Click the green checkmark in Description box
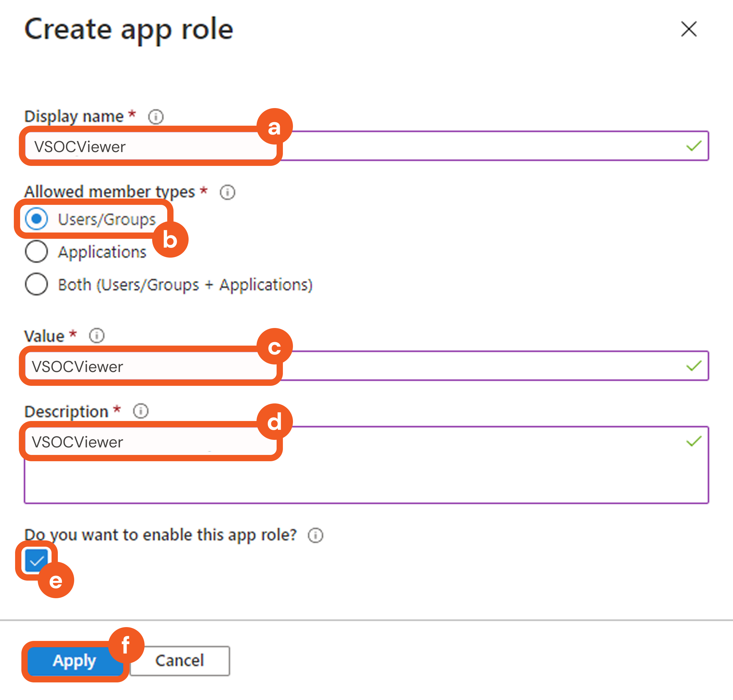This screenshot has height=700, width=733. 694,441
